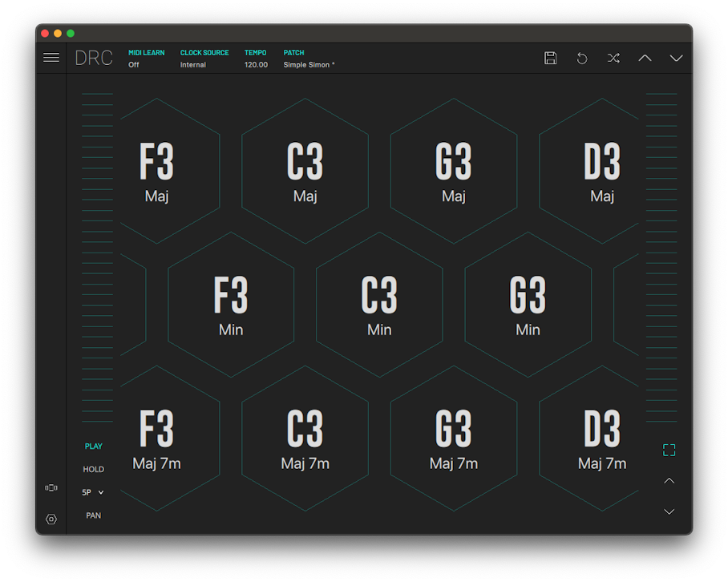Load the previous patch using the top-bar up arrow
The width and height of the screenshot is (728, 582).
click(x=645, y=58)
